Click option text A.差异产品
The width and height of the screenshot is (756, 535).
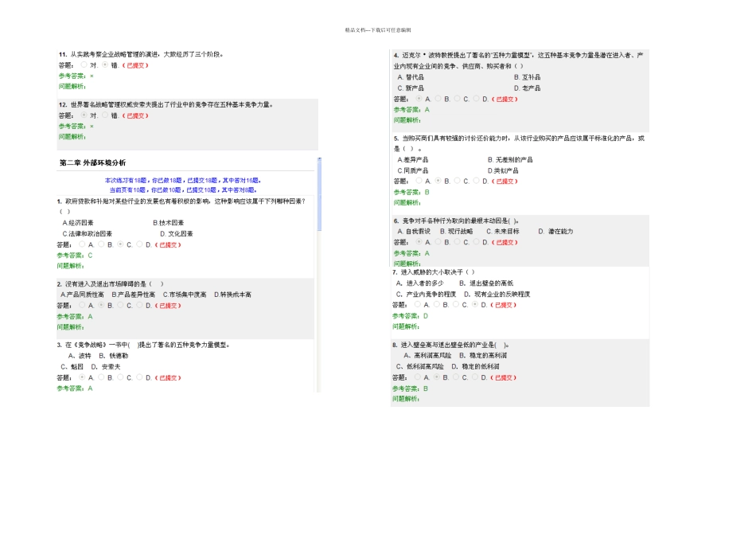[x=413, y=160]
